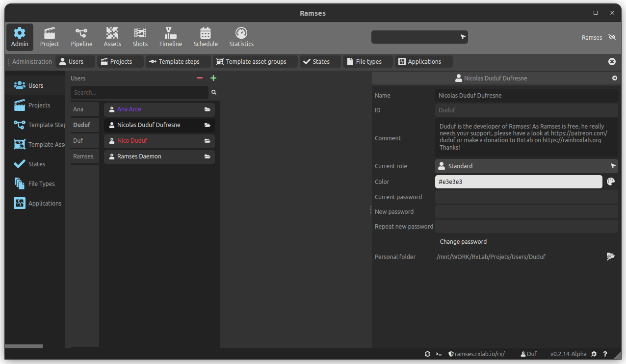Open the File types administration tab
The height and width of the screenshot is (364, 626).
point(368,61)
